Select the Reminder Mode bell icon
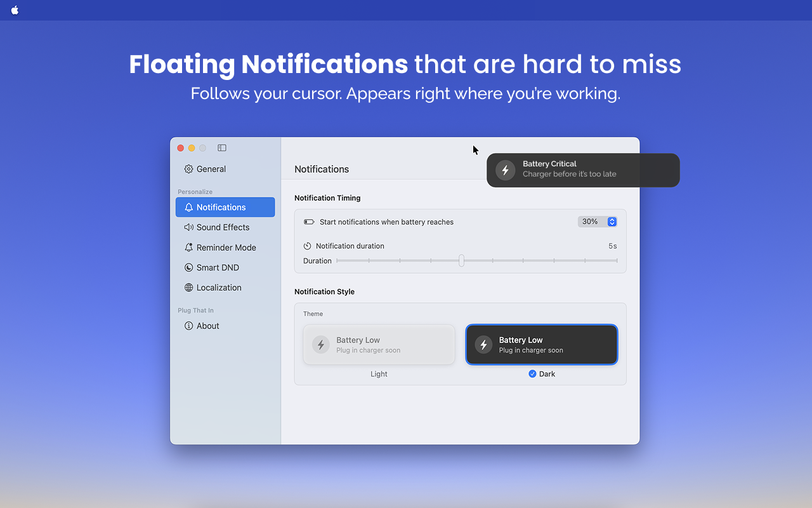 coord(188,247)
